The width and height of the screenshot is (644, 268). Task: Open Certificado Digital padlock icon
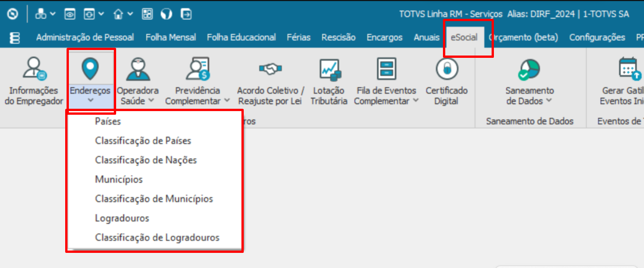pyautogui.click(x=446, y=69)
